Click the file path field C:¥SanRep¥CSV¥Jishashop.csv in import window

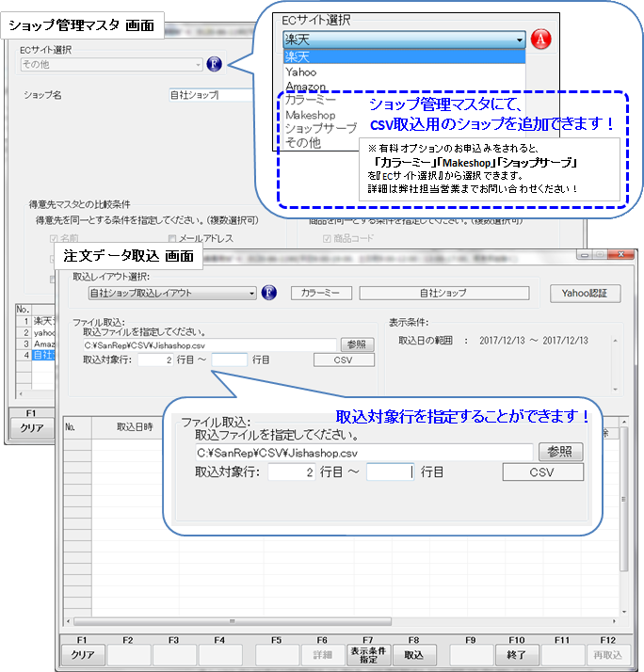tap(210, 345)
